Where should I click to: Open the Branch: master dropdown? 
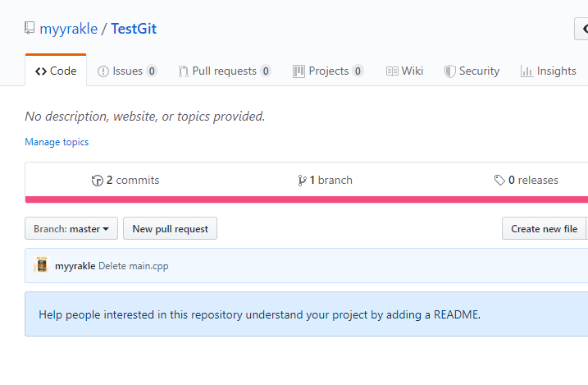point(71,229)
